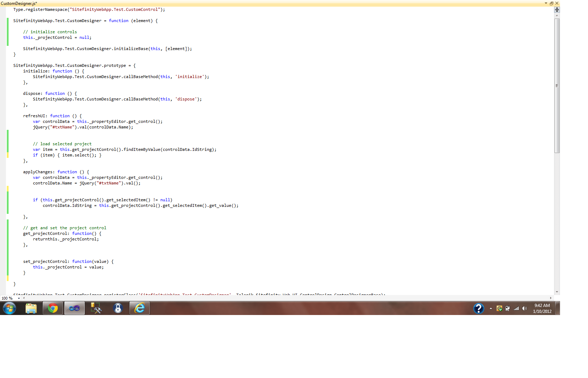Viewport: 588px width, 378px height.
Task: Switch to Internet Explorer in taskbar
Action: click(x=140, y=308)
